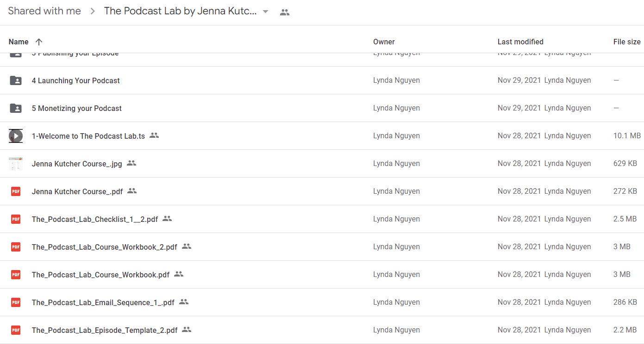644x344 pixels.
Task: Click the shared icon beside 1-Welcome to The Podcast Lab.ts
Action: 154,135
